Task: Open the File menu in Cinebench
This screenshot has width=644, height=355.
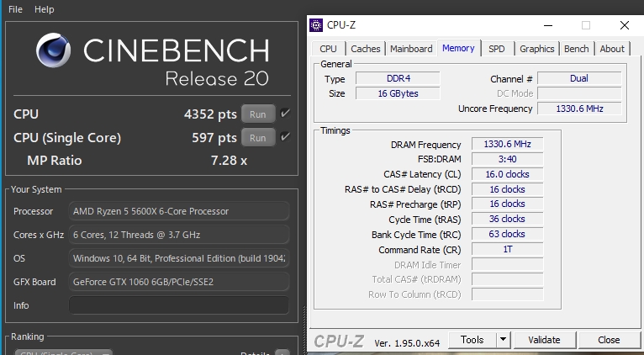Action: pyautogui.click(x=15, y=9)
